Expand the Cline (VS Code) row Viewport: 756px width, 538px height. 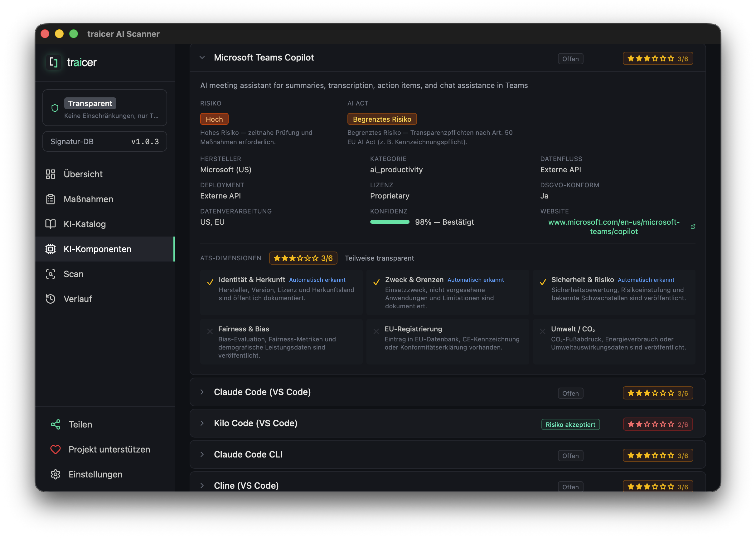pyautogui.click(x=202, y=485)
